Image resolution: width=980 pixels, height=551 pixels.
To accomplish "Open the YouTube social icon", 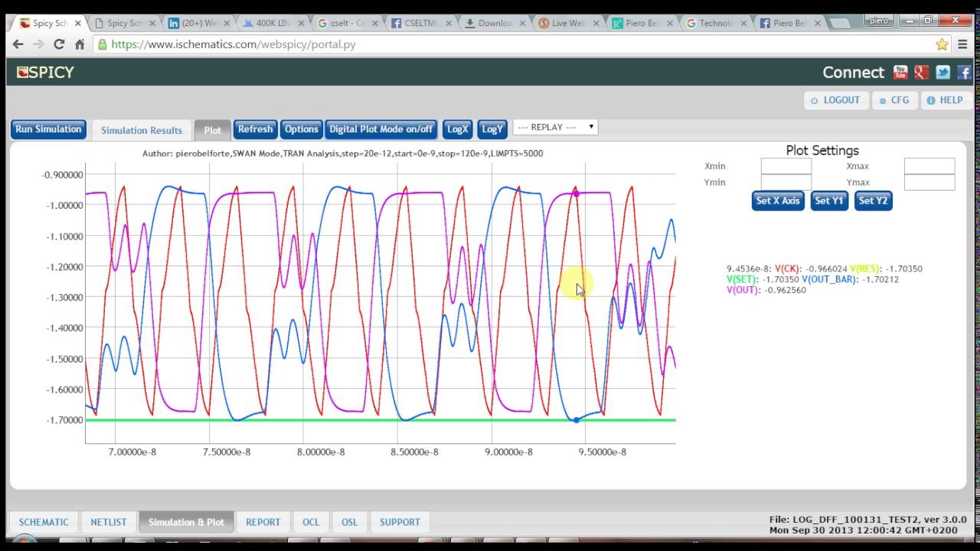I will pyautogui.click(x=900, y=73).
